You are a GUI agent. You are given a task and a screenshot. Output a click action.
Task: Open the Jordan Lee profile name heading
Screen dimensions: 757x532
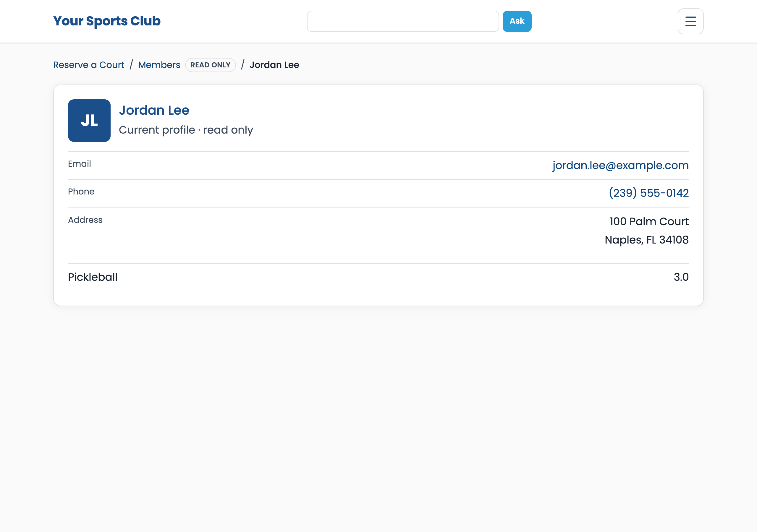tap(154, 111)
